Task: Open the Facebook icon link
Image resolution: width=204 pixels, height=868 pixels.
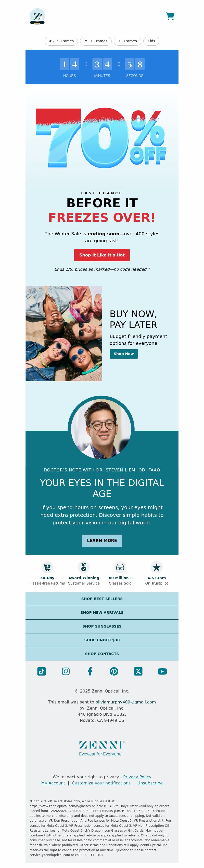Action: (90, 671)
